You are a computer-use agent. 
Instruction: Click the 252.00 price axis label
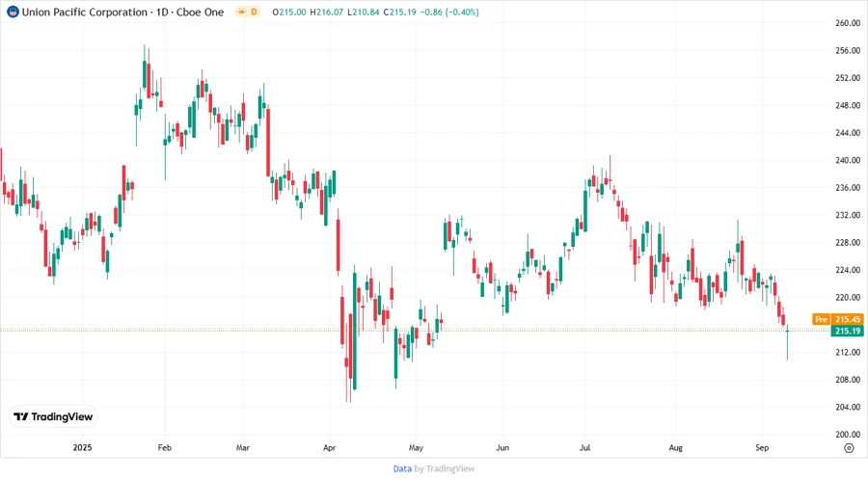click(x=848, y=78)
